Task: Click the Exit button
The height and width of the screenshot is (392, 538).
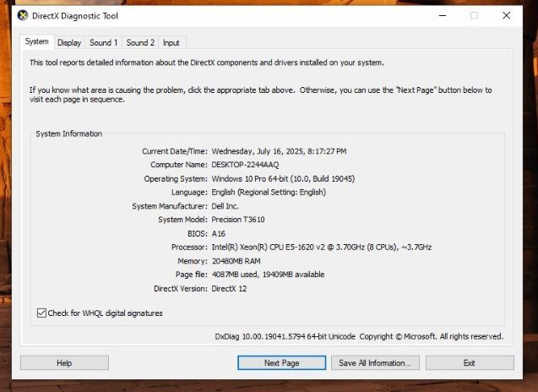Action: pyautogui.click(x=470, y=362)
